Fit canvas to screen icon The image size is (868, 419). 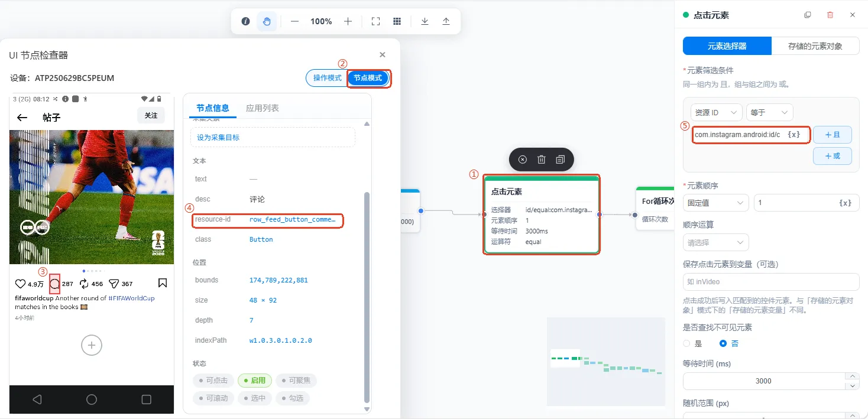coord(375,21)
